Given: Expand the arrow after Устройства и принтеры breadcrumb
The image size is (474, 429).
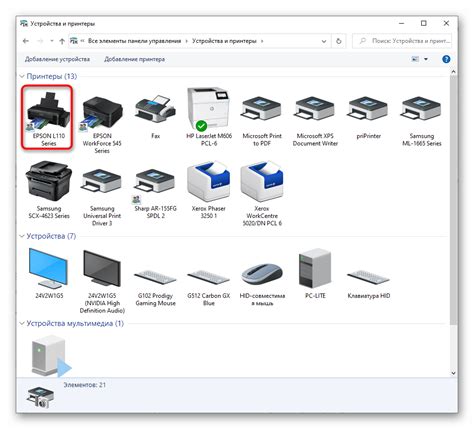Looking at the screenshot, I should point(262,41).
